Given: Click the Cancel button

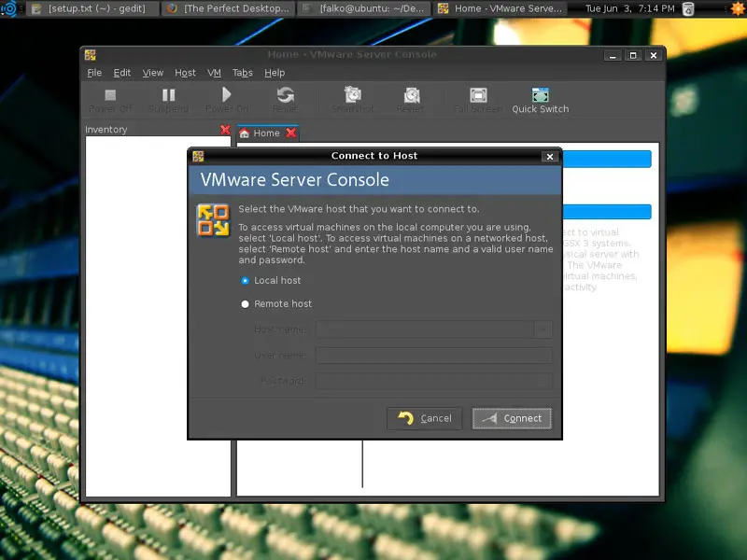Looking at the screenshot, I should (x=425, y=418).
